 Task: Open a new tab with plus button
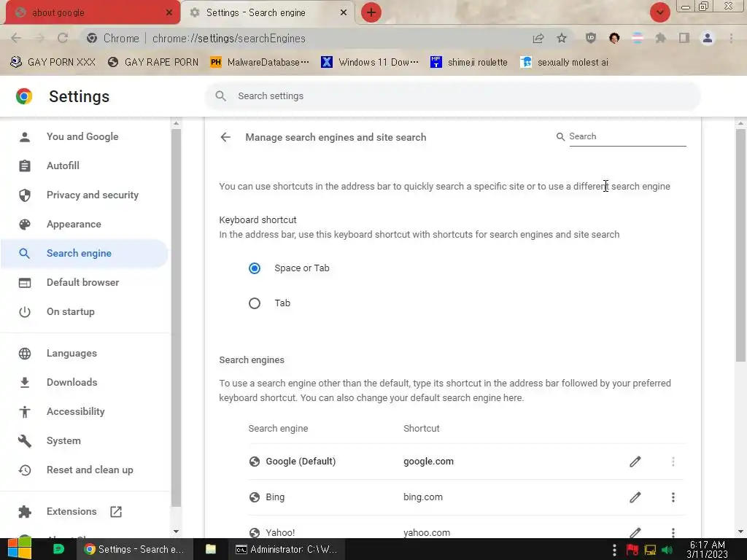point(371,12)
